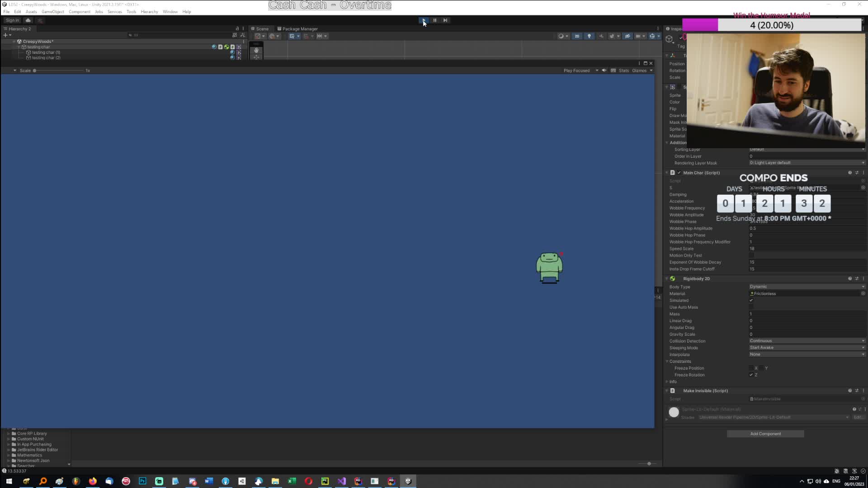Open the GameObject menu
The width and height of the screenshot is (868, 488).
pyautogui.click(x=52, y=12)
